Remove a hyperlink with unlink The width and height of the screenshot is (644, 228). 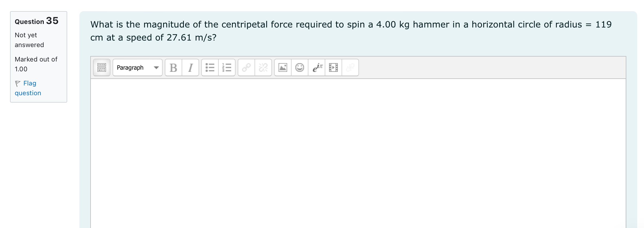pos(263,67)
